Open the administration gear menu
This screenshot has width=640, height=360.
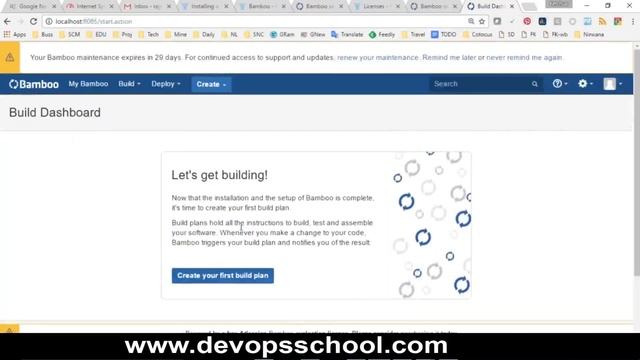(x=585, y=84)
